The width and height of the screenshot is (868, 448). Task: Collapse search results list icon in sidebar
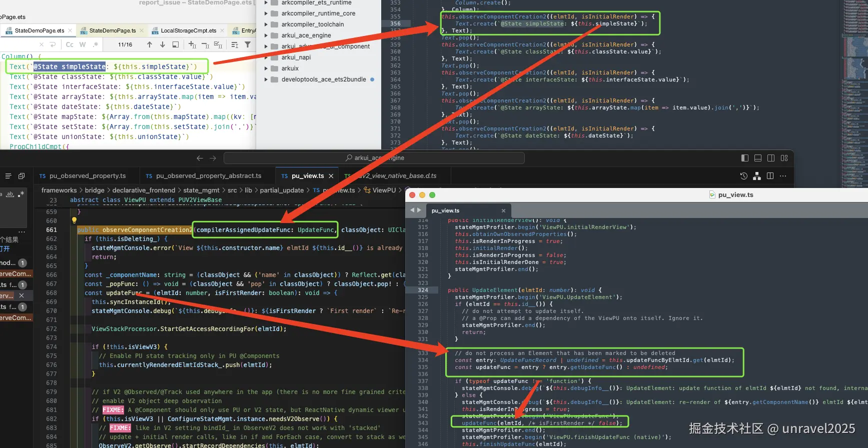coord(8,176)
